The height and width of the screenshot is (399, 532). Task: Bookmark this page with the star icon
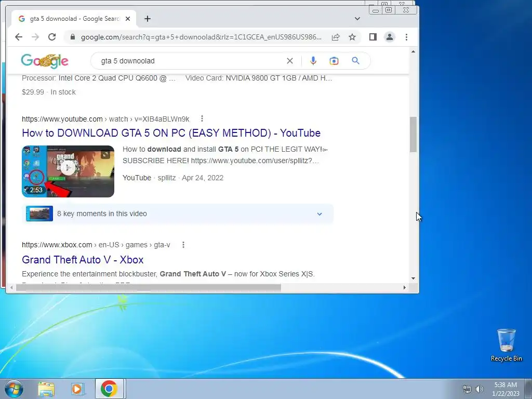pyautogui.click(x=352, y=37)
